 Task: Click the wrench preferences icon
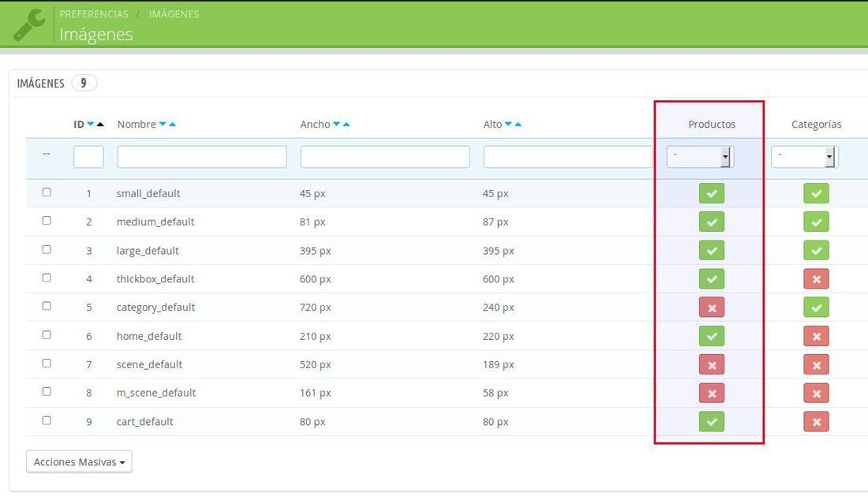pyautogui.click(x=29, y=25)
